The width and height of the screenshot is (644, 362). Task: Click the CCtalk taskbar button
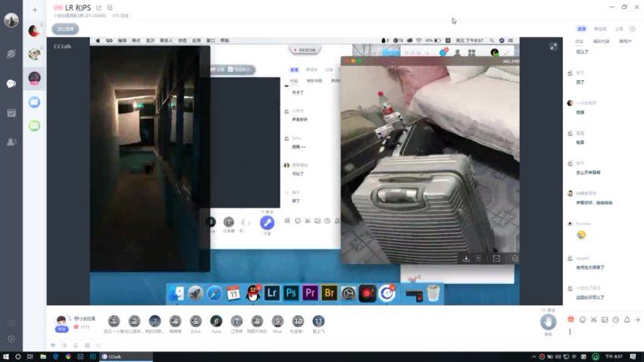[126, 357]
